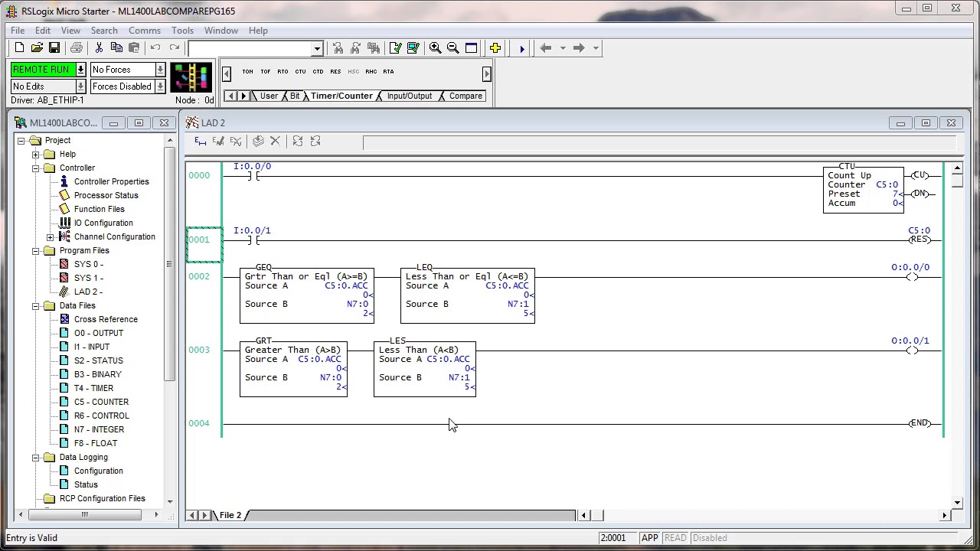Open IO Configuration in project tree
980x551 pixels.
(103, 223)
